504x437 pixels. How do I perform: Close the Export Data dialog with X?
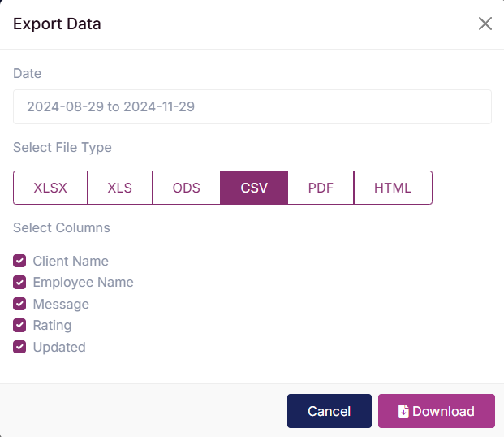click(x=485, y=24)
